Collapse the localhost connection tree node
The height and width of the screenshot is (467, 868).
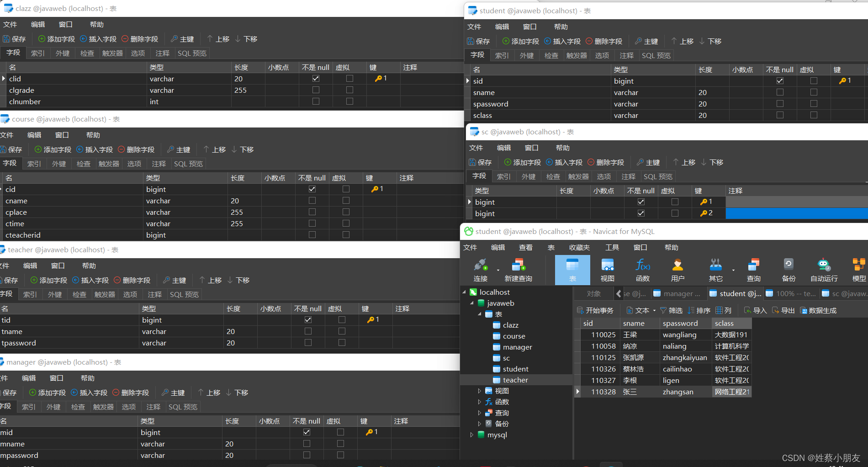tap(464, 292)
